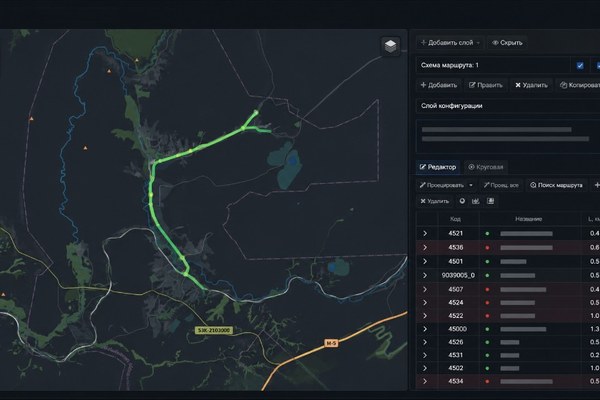The image size is (600, 400).
Task: Open the line chart icon in editor toolbar
Action: point(476,201)
